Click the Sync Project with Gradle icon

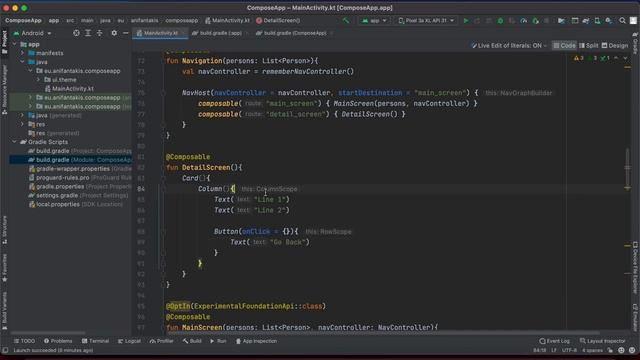tap(586, 20)
